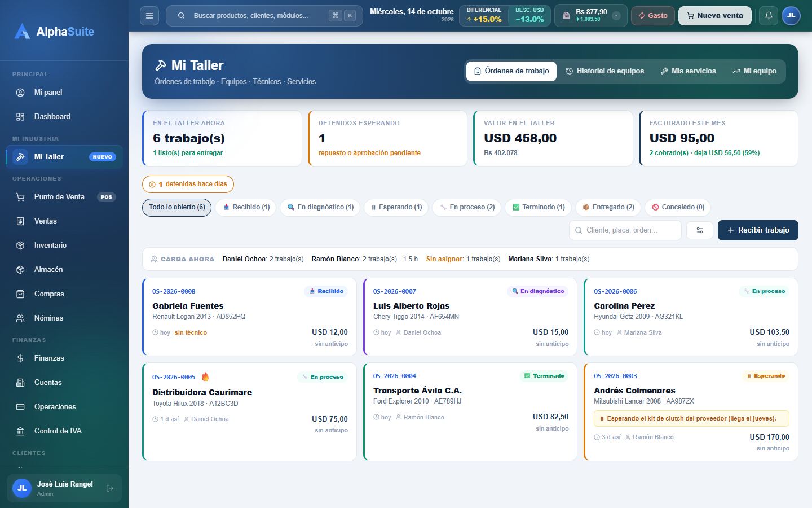Viewport: 812px width, 508px height.
Task: Filter orders by En proceso (2)
Action: [x=467, y=208]
